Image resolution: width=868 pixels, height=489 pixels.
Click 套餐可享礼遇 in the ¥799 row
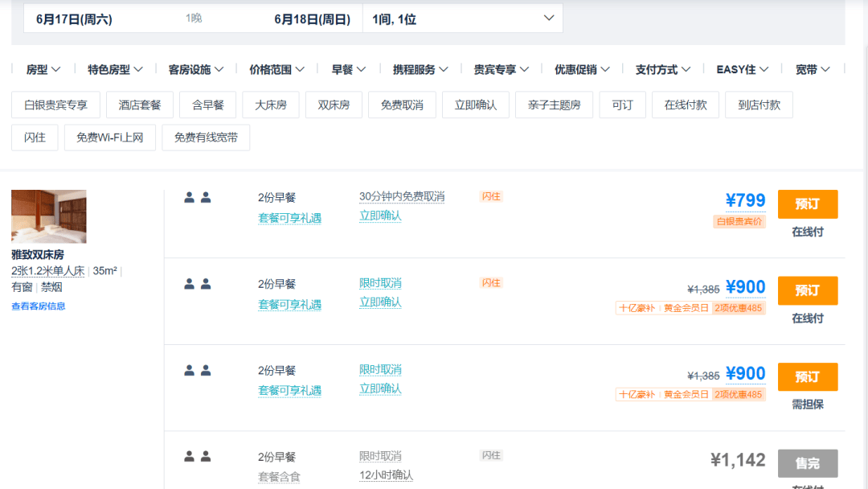[x=289, y=218]
